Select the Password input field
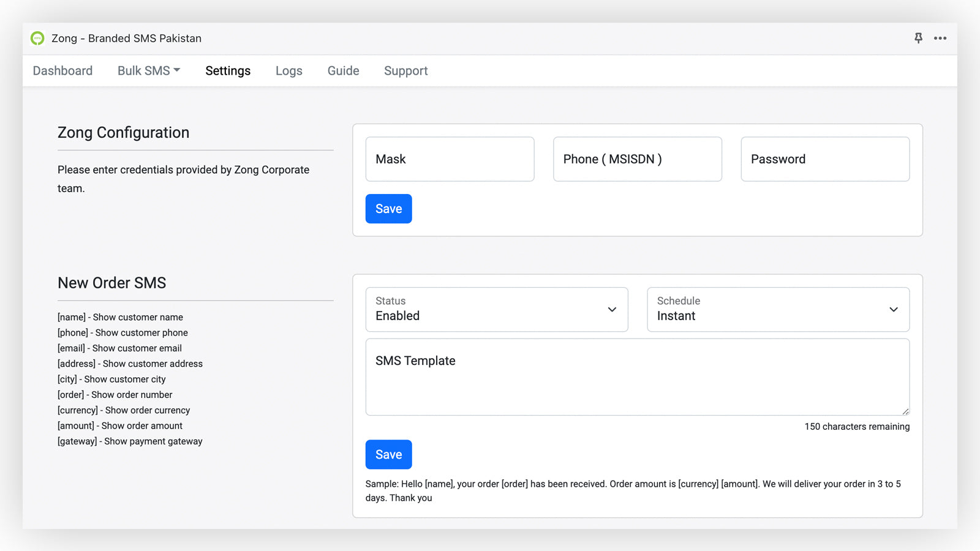Screen dimensions: 980x551 click(825, 159)
